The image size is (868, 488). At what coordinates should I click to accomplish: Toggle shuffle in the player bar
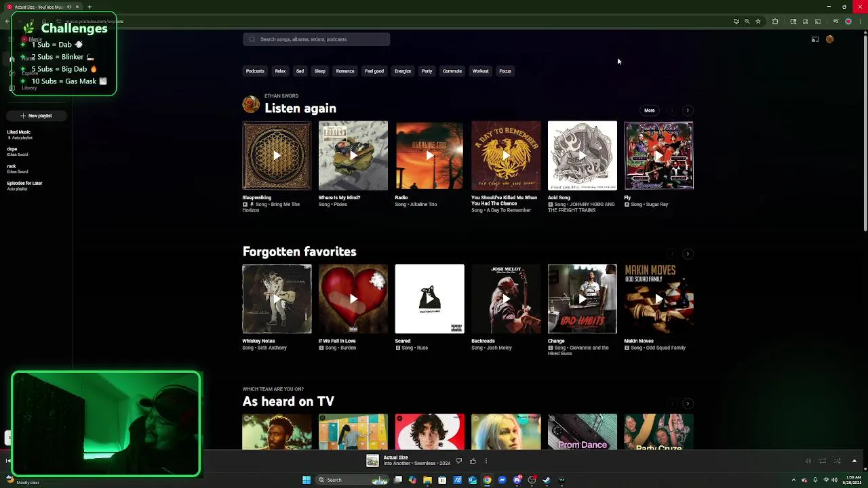[x=837, y=461]
